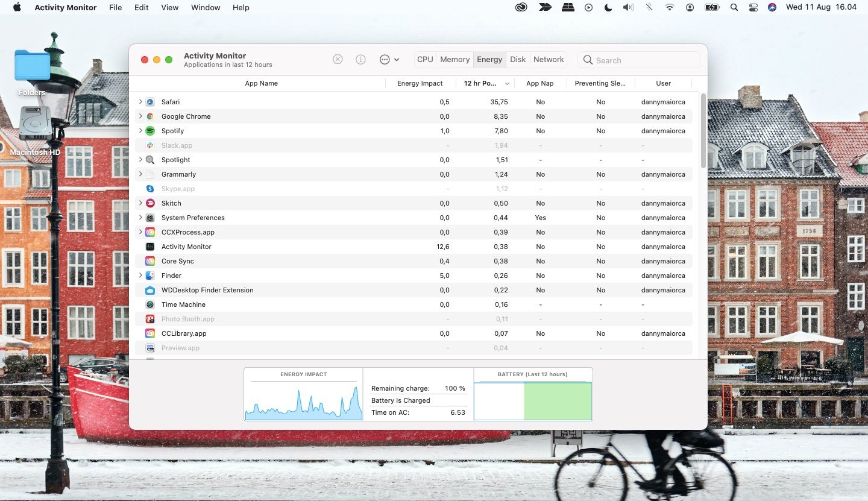Click the Photo Booth.app icon in list

pyautogui.click(x=150, y=319)
